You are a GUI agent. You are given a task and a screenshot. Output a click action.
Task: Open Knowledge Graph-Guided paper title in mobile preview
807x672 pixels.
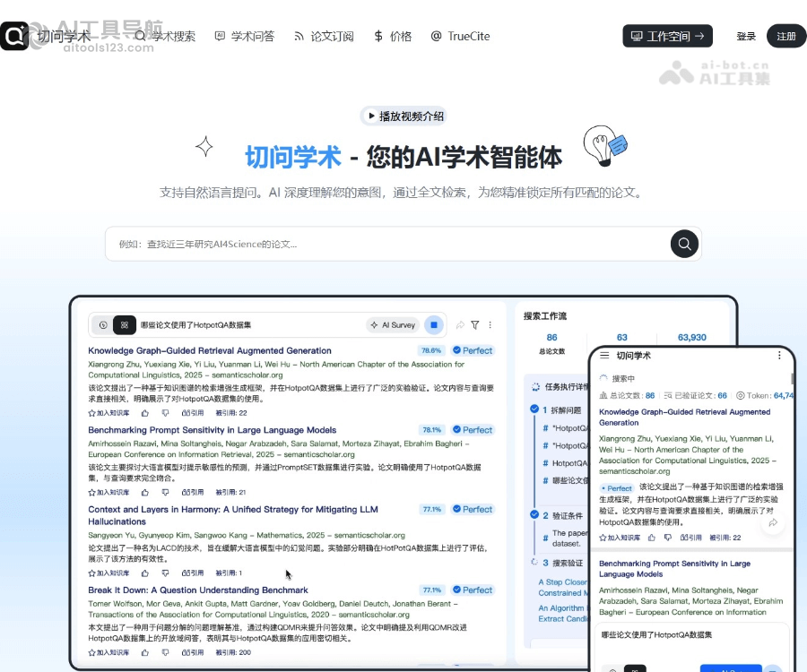pos(684,418)
